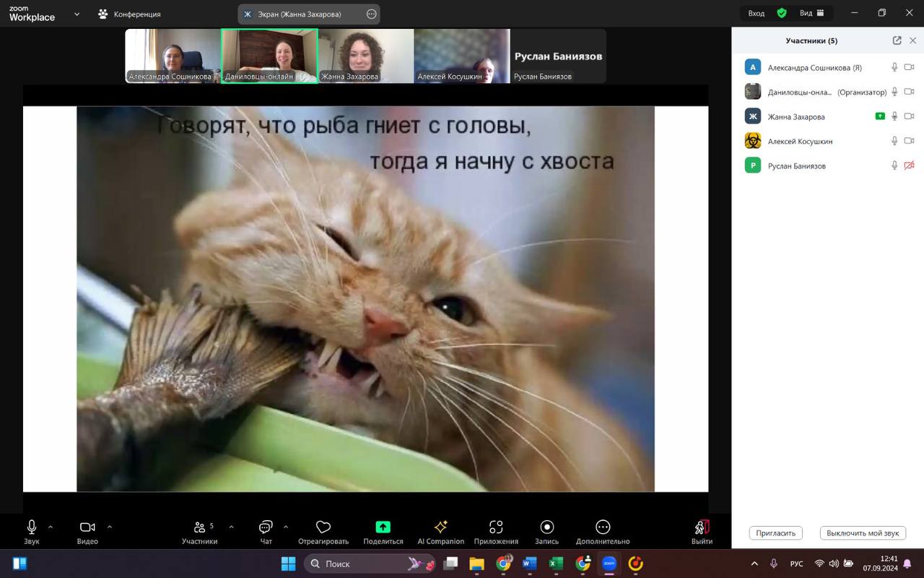
Task: Start recording with the Запись button
Action: pyautogui.click(x=547, y=532)
